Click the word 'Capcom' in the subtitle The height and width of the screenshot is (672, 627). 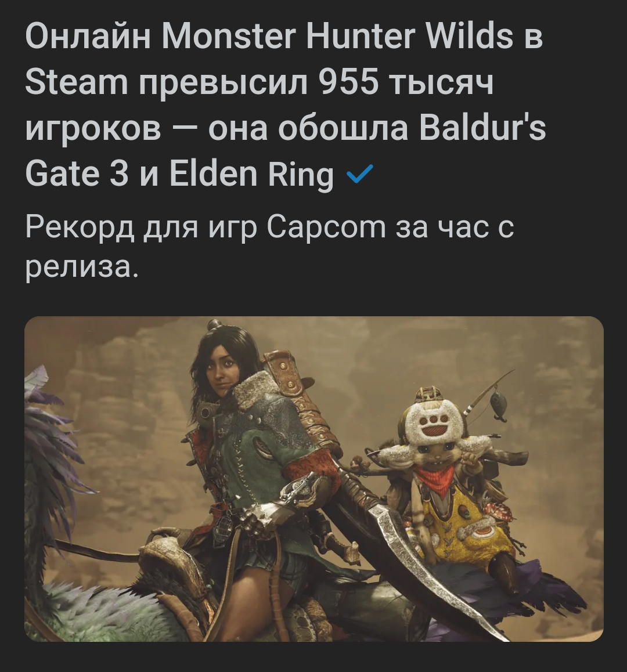click(326, 226)
